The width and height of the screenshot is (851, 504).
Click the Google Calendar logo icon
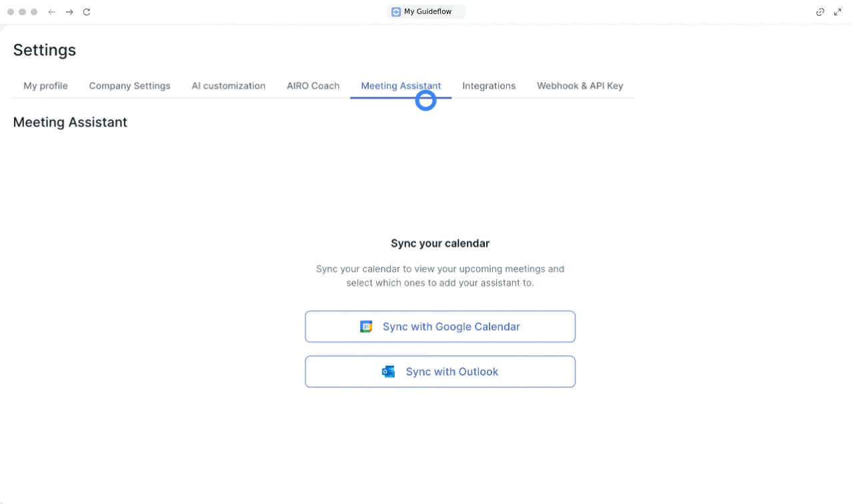pyautogui.click(x=366, y=327)
